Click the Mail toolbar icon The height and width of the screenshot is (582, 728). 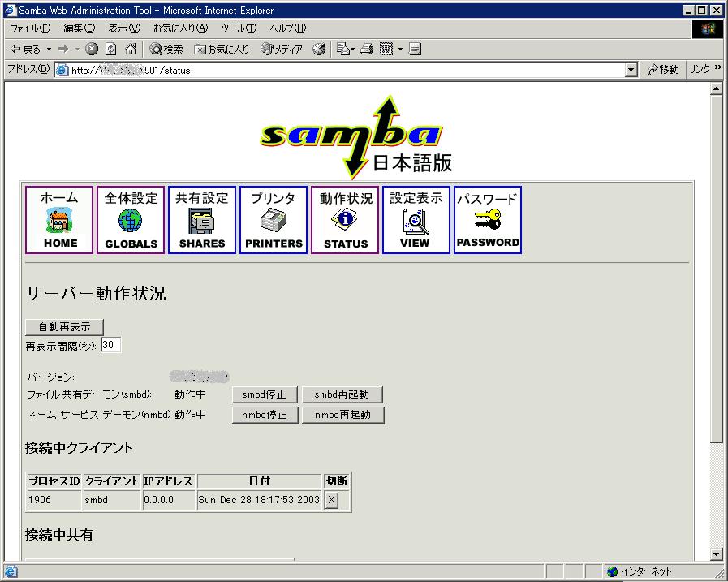[x=342, y=49]
